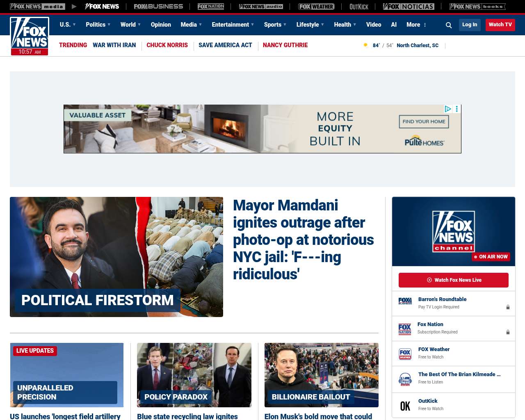
Task: Click Find Your Home ad button
Action: pyautogui.click(x=424, y=121)
